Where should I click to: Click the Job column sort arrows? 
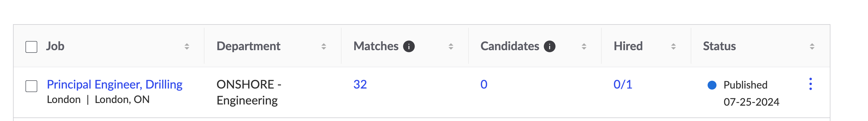coord(187,46)
